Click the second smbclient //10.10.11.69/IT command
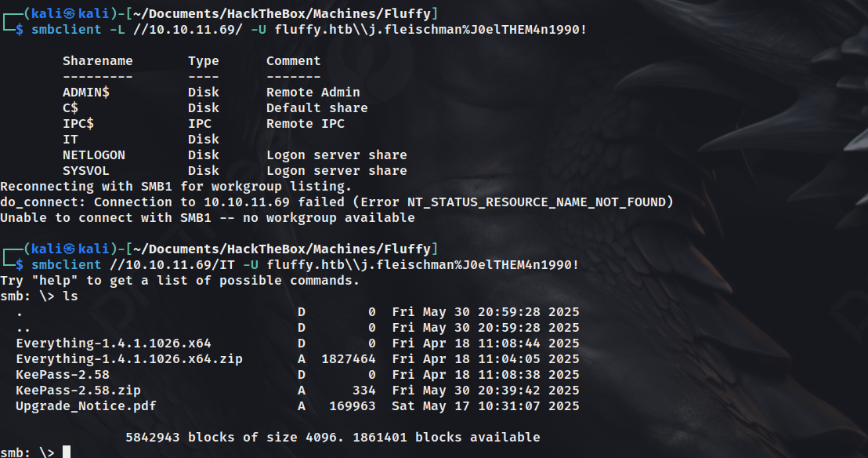This screenshot has width=868, height=458. click(305, 265)
